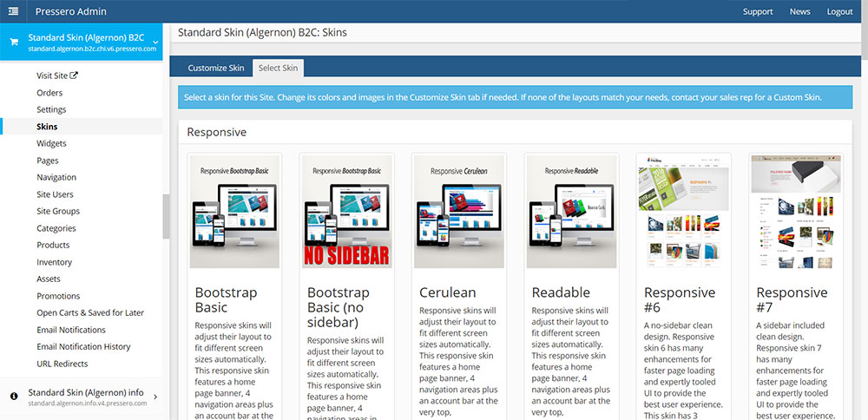Expand the Standard Skin B2C site chevron
This screenshot has width=868, height=420.
click(155, 42)
